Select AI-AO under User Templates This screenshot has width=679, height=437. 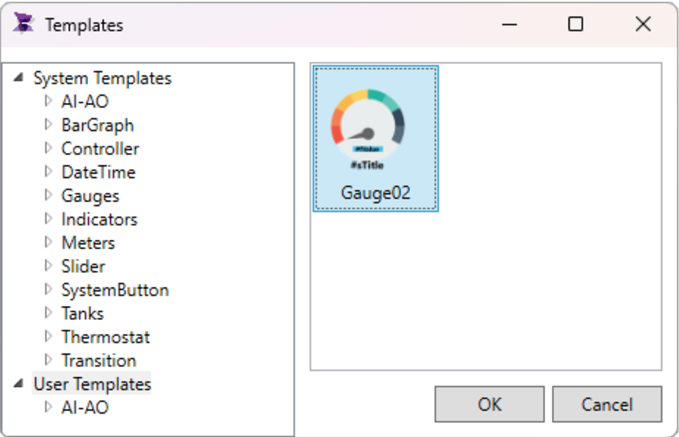(85, 407)
